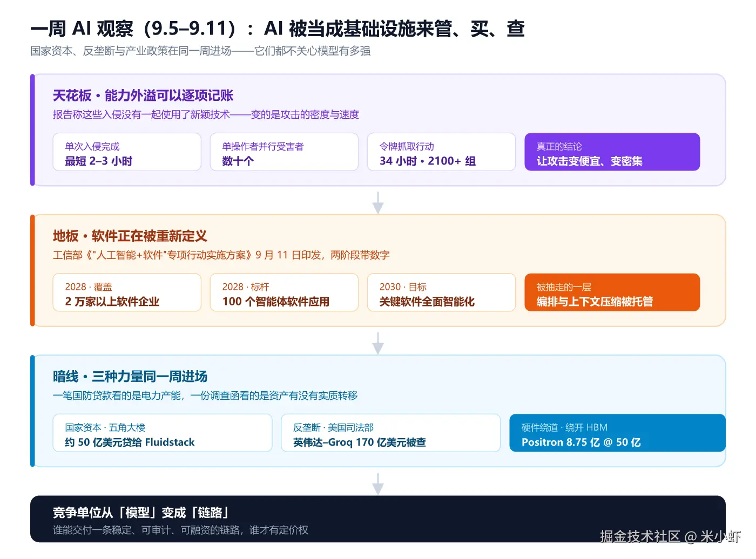Select the purple "真正的结论" card
This screenshot has height=559, width=756.
coord(612,152)
